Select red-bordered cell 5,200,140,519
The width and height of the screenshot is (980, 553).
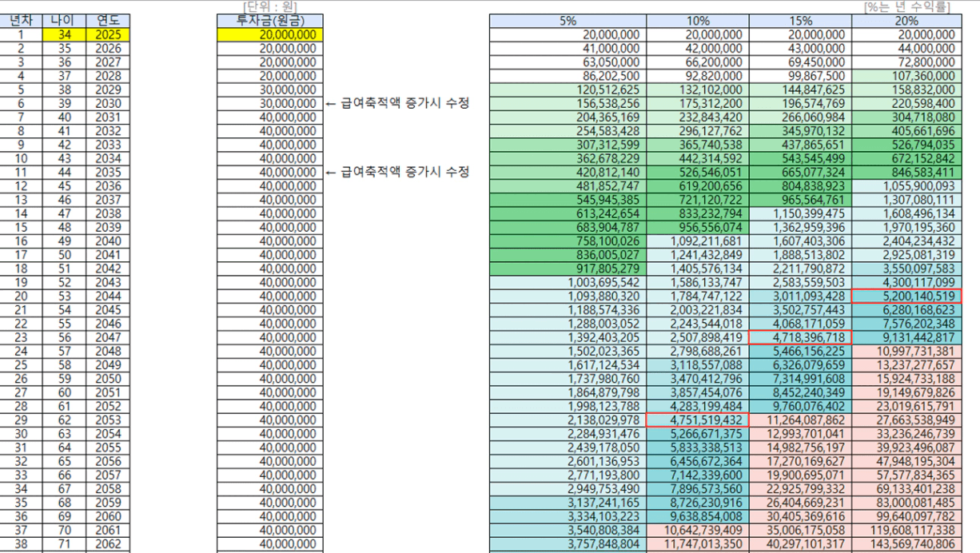pos(906,296)
